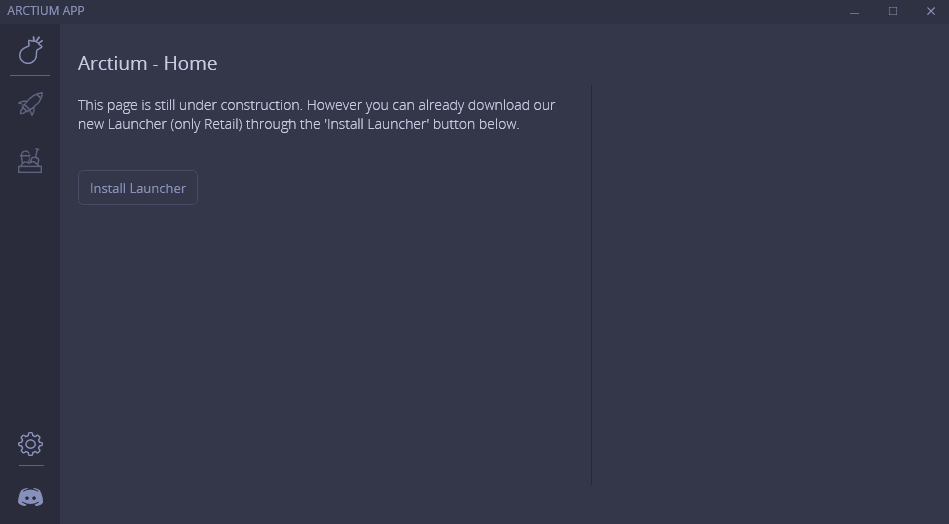This screenshot has width=949, height=524.
Task: Click the vertical divider beside the content
Action: pyautogui.click(x=591, y=284)
